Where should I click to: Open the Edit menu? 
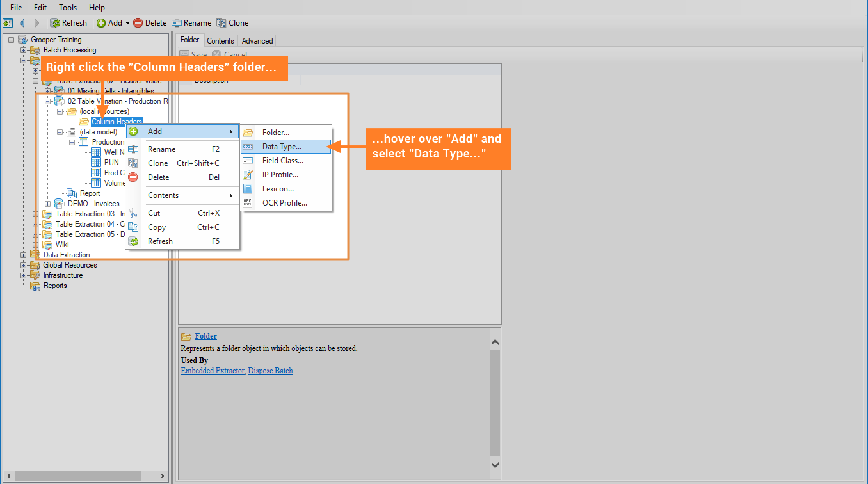pos(40,8)
